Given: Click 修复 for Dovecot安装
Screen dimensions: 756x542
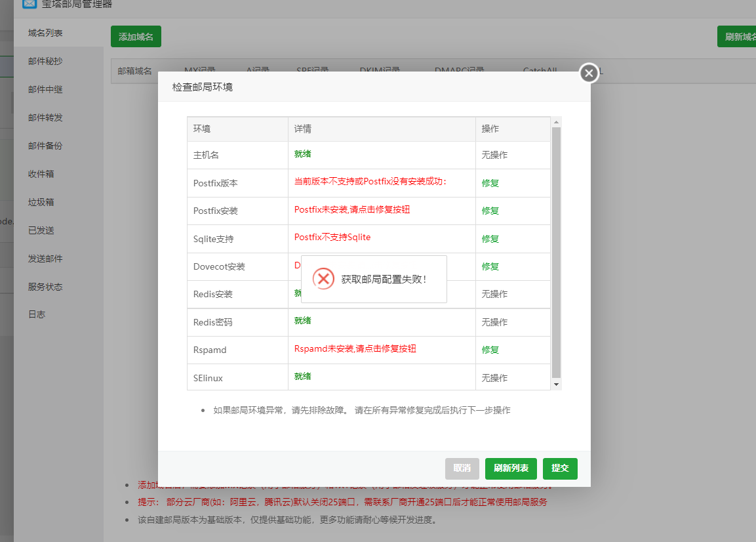Looking at the screenshot, I should click(490, 266).
